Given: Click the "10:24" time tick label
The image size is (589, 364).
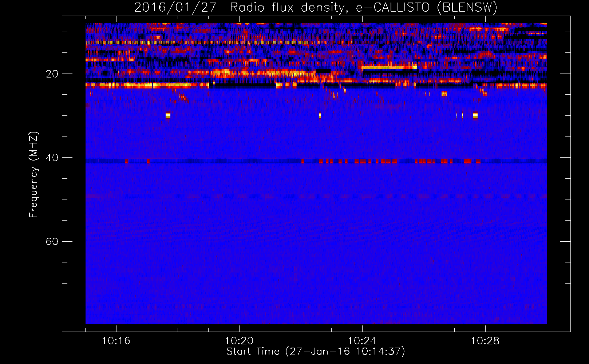Looking at the screenshot, I should 362,341.
